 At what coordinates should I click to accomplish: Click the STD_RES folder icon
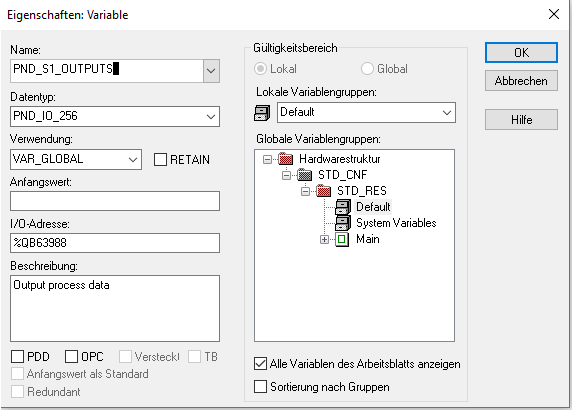[x=324, y=191]
